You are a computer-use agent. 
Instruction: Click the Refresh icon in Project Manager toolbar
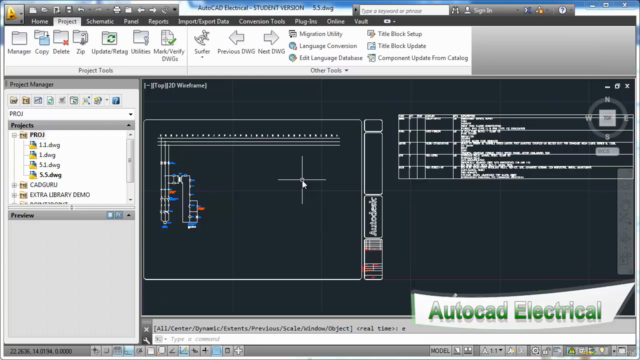(50, 100)
